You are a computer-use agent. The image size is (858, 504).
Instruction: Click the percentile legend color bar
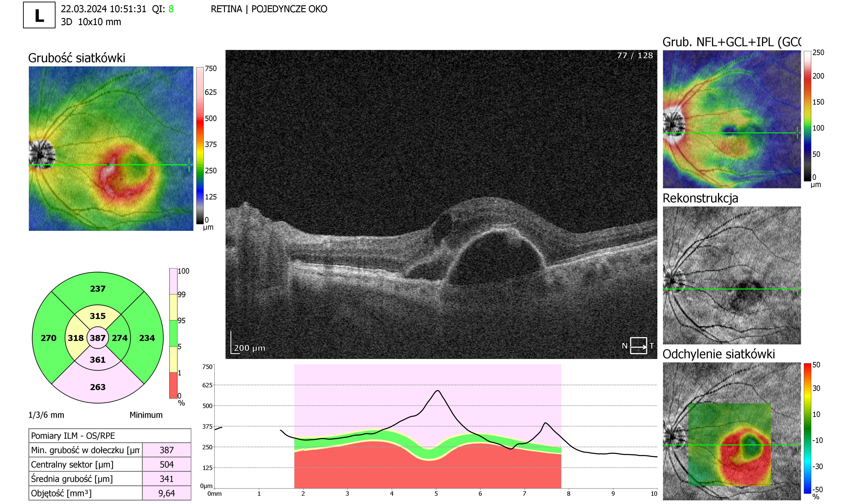click(x=173, y=333)
